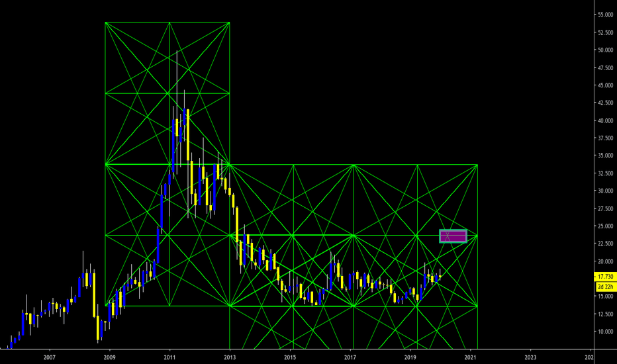
Task: Click the 37.500 price axis label
Action: point(606,138)
